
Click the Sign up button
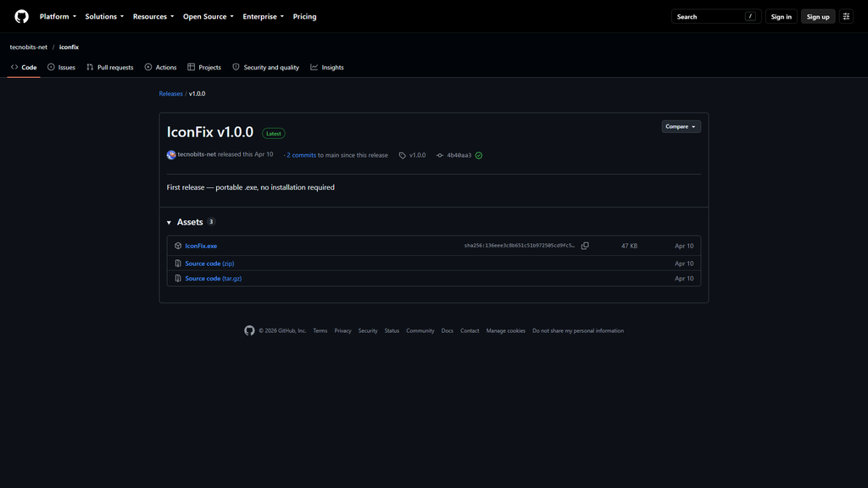(x=818, y=17)
